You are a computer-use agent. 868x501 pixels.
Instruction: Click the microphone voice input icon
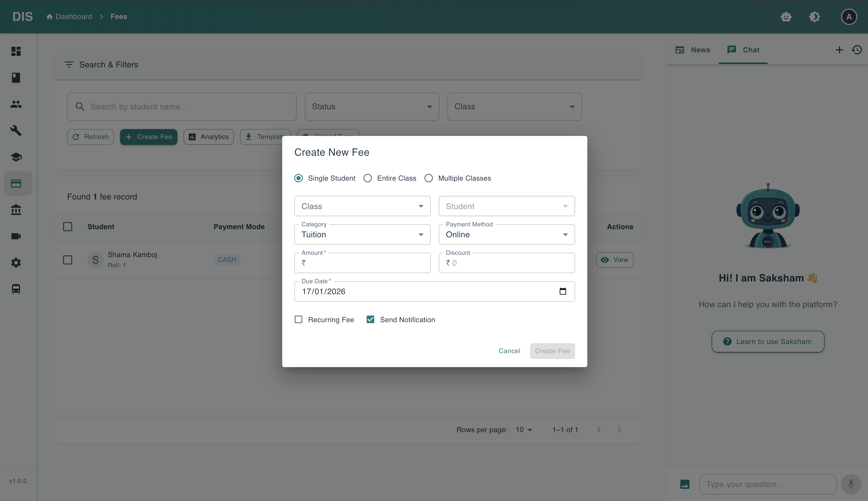[x=851, y=484]
